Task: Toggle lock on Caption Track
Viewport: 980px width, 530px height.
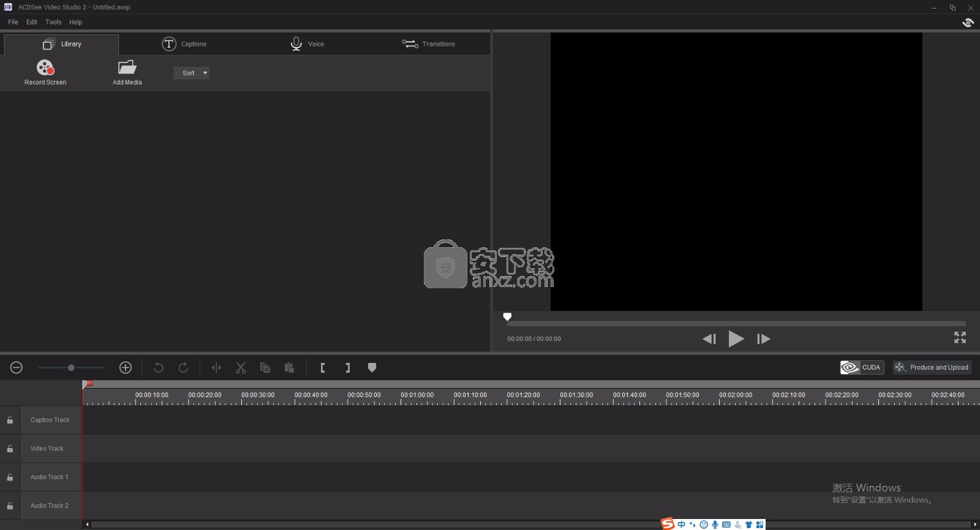Action: pyautogui.click(x=10, y=420)
